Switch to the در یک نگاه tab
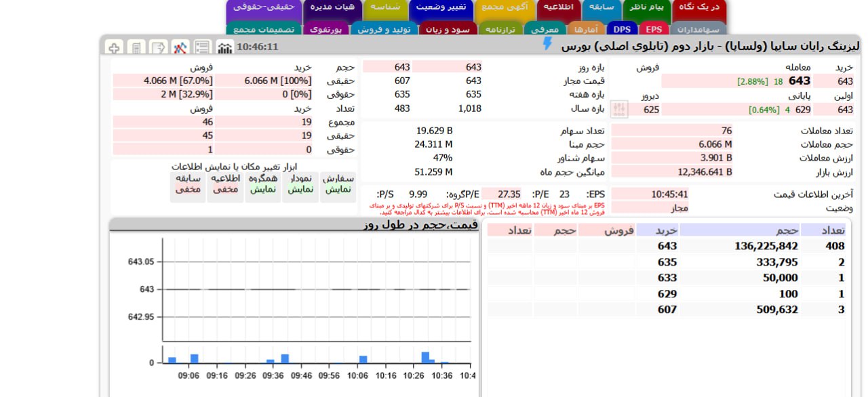 pyautogui.click(x=698, y=7)
